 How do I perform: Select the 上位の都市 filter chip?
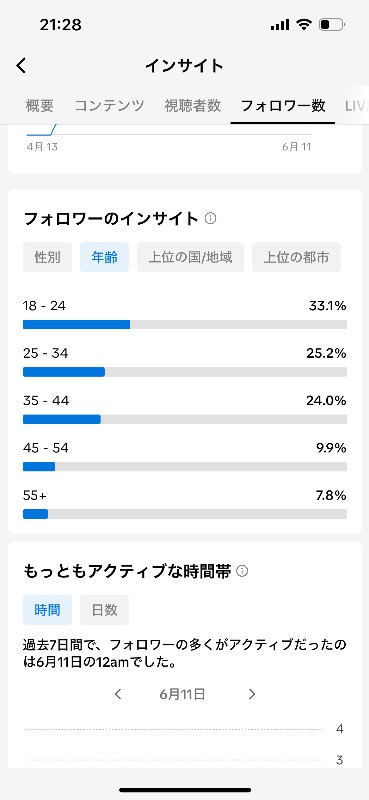[297, 257]
